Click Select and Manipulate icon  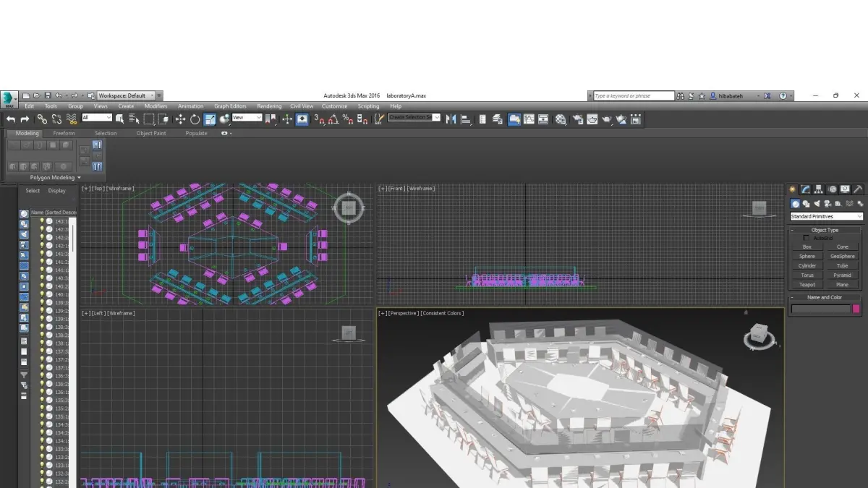(x=287, y=119)
